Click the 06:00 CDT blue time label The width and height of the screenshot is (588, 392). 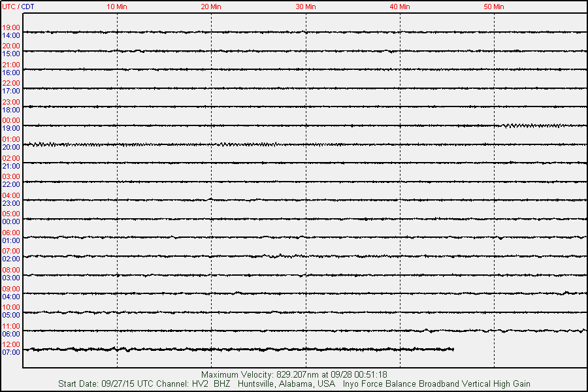[x=11, y=334]
